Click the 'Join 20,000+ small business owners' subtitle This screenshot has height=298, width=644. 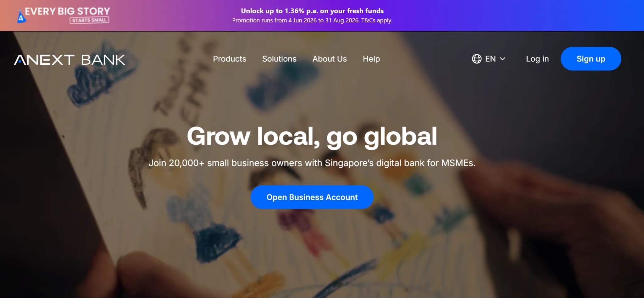(312, 163)
